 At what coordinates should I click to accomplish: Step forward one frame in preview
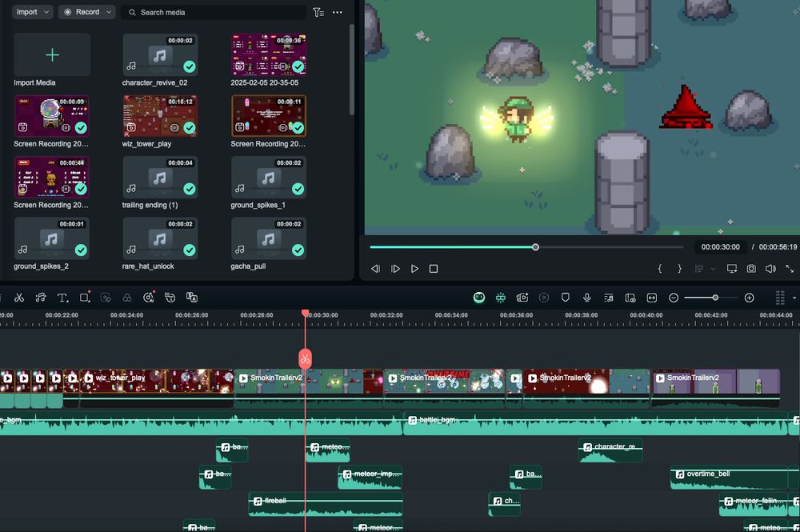coord(395,268)
